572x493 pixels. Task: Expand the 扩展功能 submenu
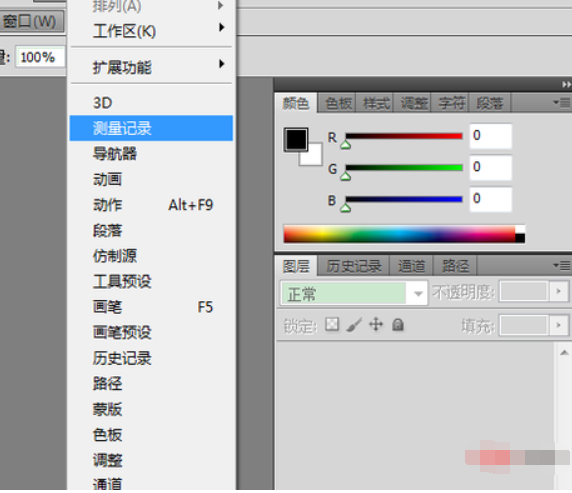[151, 67]
